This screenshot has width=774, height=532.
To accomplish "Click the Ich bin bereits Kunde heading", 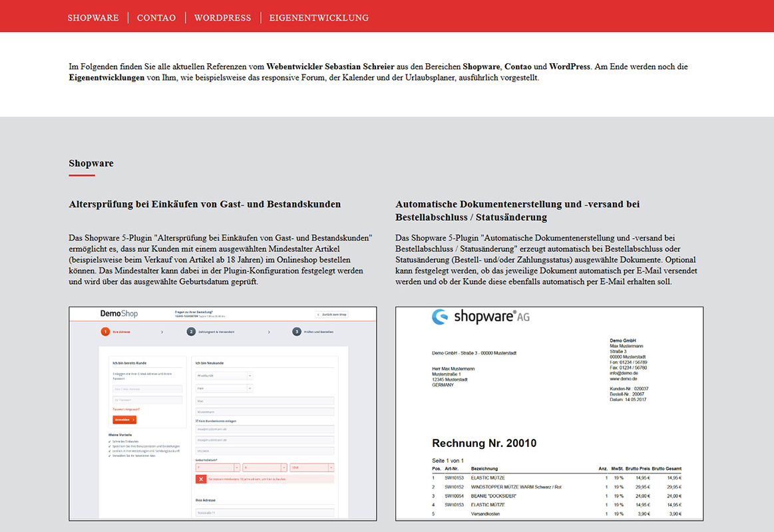I will 129,363.
